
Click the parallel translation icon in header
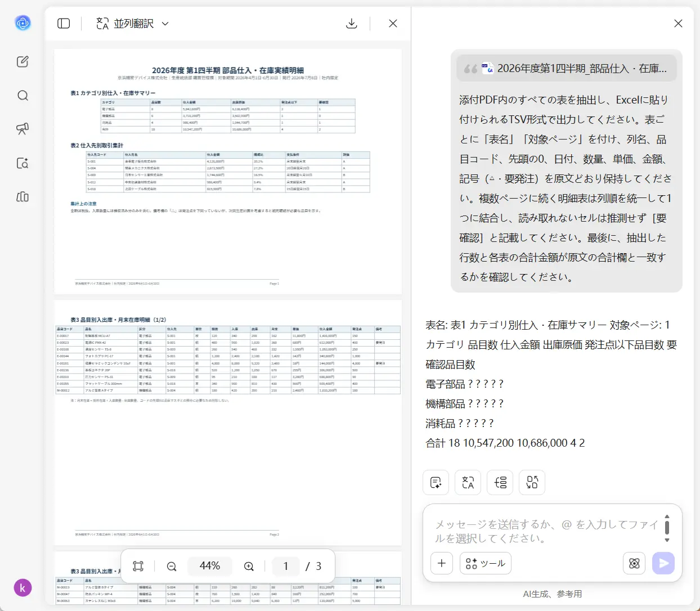[x=102, y=24]
